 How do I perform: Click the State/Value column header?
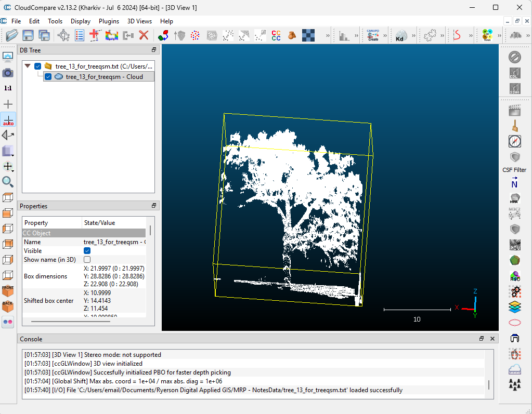pos(99,223)
